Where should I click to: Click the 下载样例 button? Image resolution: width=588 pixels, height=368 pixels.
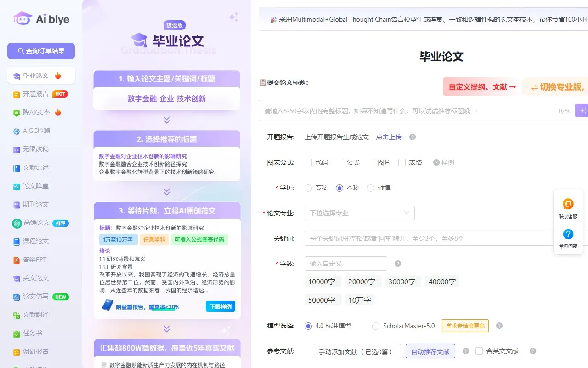[220, 306]
